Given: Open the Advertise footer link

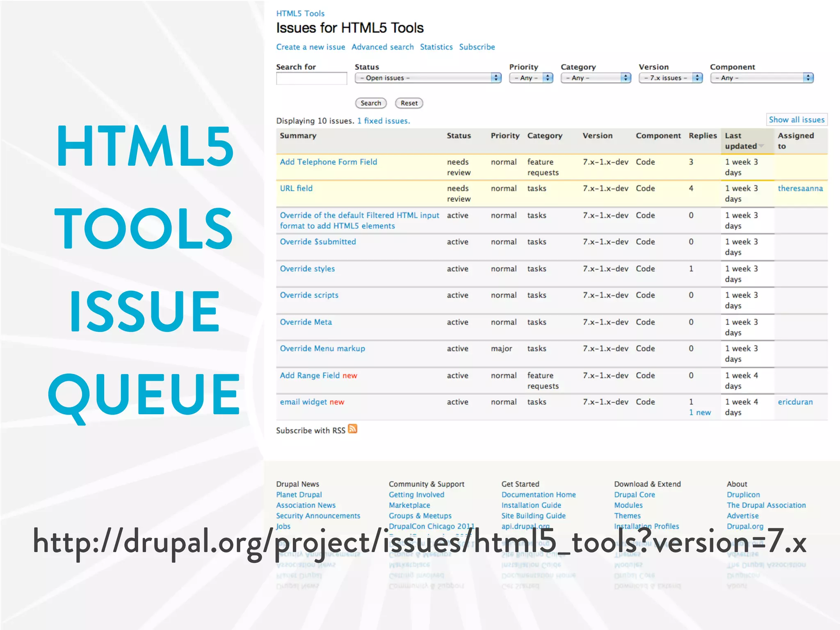Looking at the screenshot, I should pyautogui.click(x=742, y=516).
